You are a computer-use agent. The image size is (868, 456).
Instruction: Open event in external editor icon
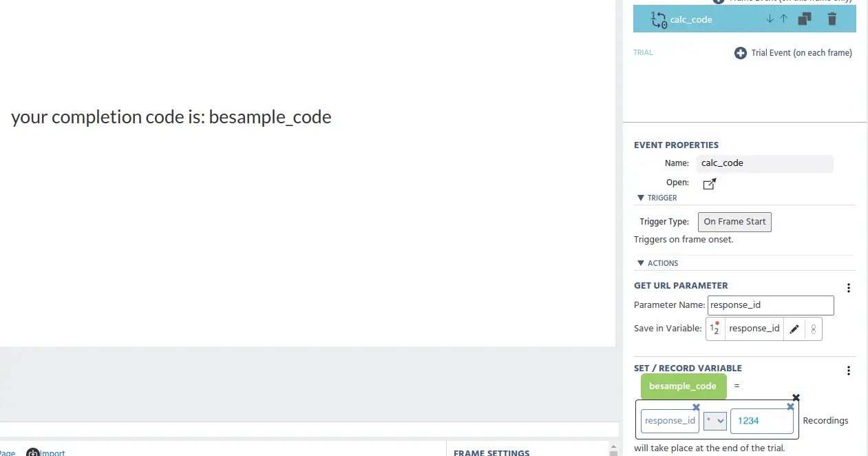pyautogui.click(x=710, y=184)
